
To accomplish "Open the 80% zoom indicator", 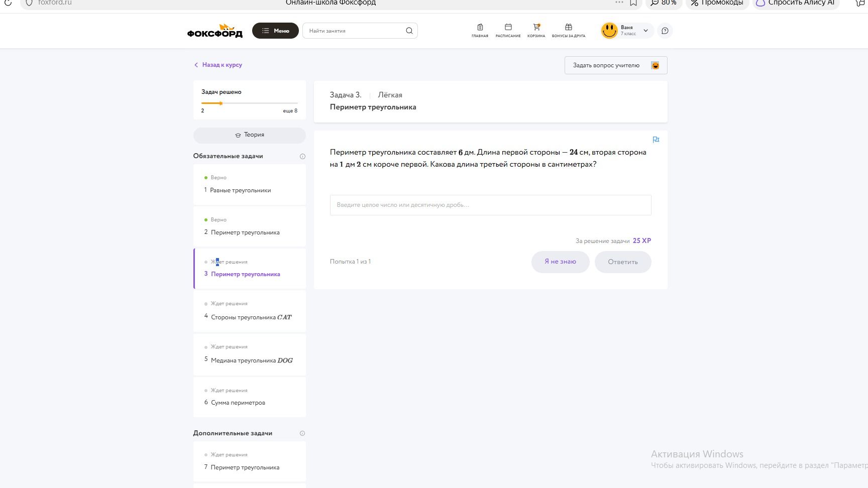I will coord(664,3).
